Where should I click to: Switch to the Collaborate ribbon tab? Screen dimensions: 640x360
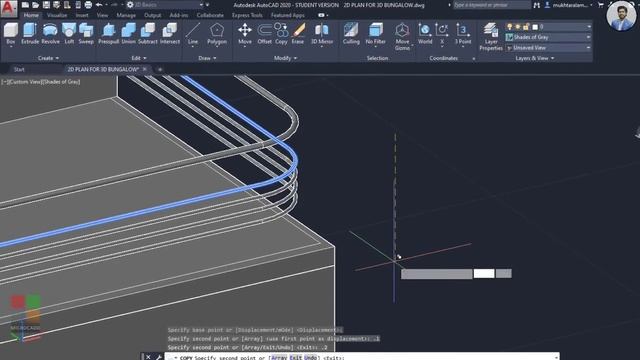click(x=210, y=15)
